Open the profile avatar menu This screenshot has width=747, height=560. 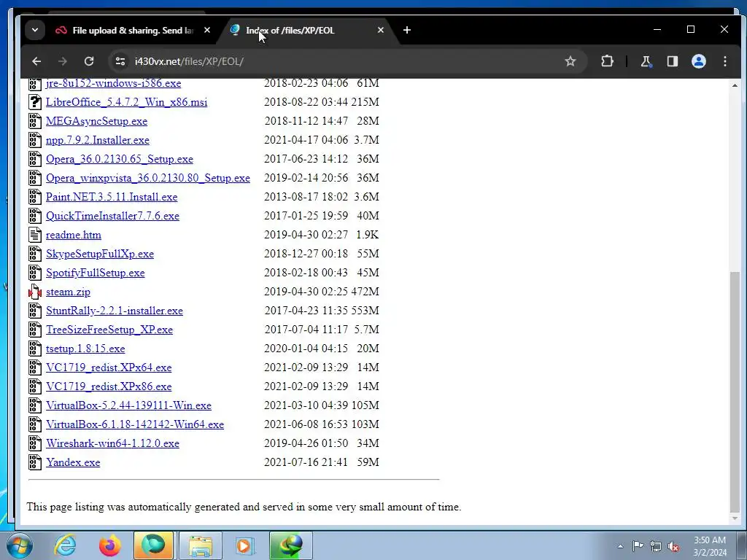pyautogui.click(x=698, y=61)
